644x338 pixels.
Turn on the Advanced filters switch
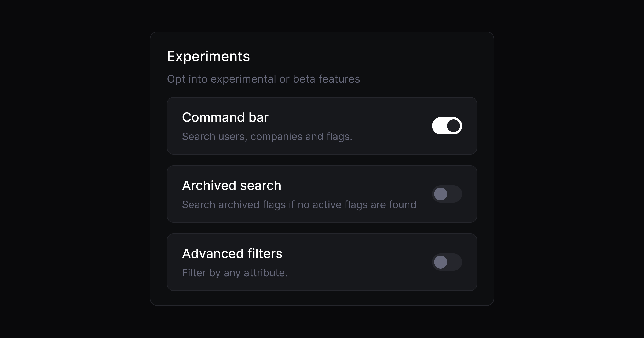[x=447, y=262]
